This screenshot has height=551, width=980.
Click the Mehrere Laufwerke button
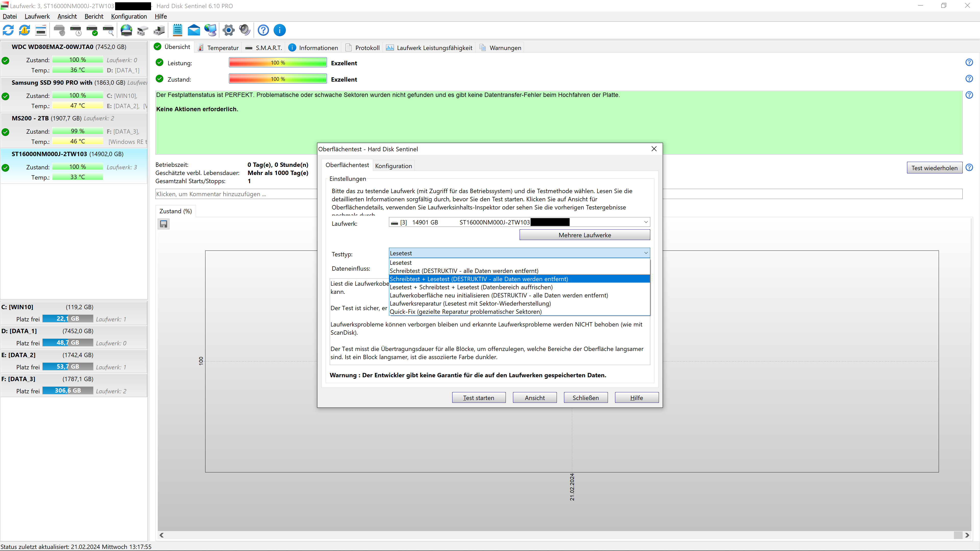[x=584, y=235]
